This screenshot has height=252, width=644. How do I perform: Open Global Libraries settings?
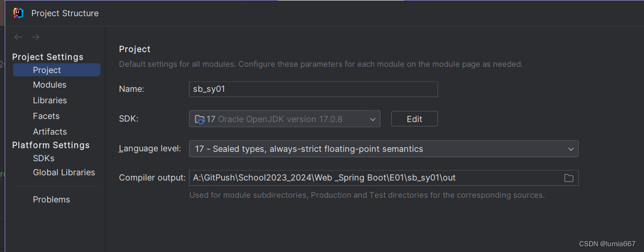tap(64, 172)
